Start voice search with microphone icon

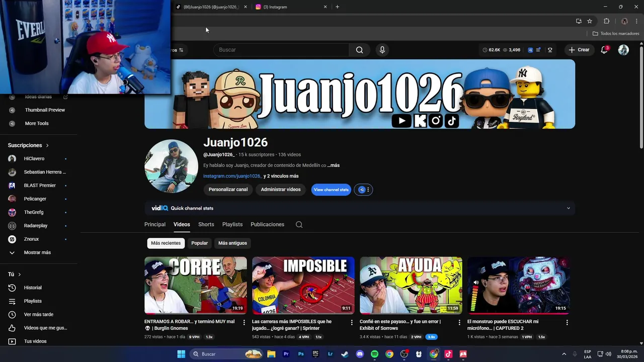point(382,50)
